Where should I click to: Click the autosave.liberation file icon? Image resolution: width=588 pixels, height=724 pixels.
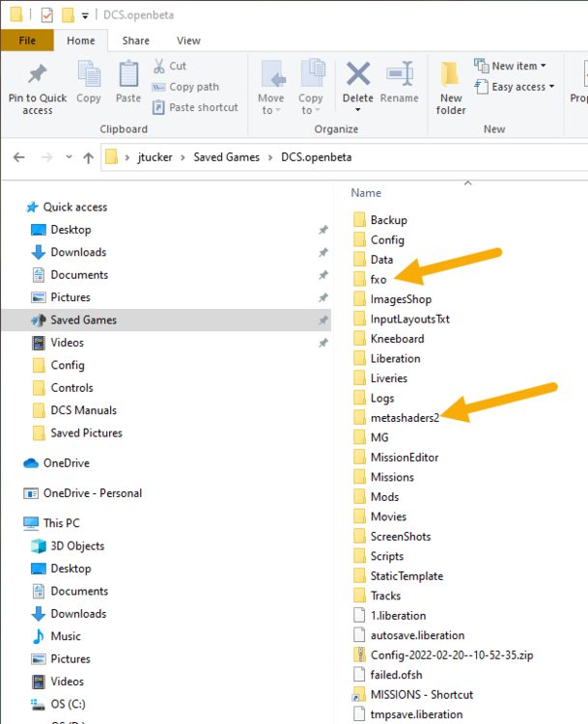point(359,636)
